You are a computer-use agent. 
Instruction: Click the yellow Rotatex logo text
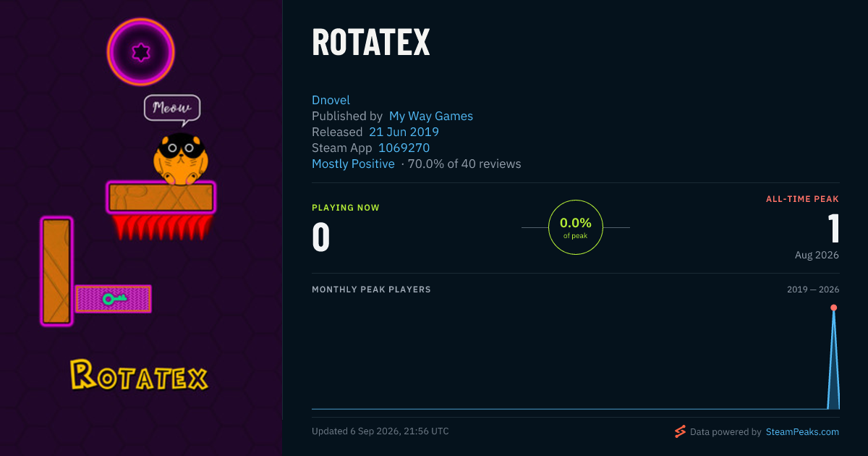[139, 376]
